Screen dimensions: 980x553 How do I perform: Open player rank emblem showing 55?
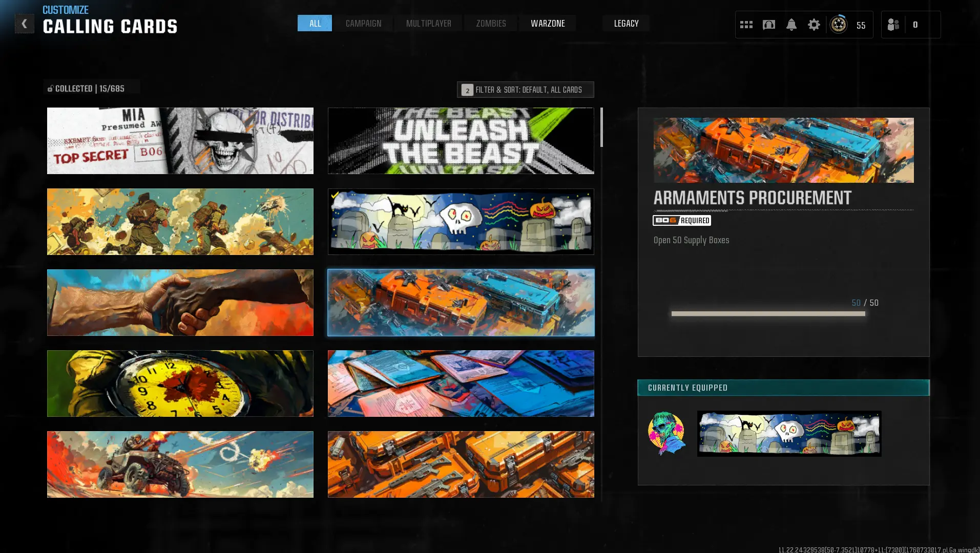pyautogui.click(x=839, y=25)
